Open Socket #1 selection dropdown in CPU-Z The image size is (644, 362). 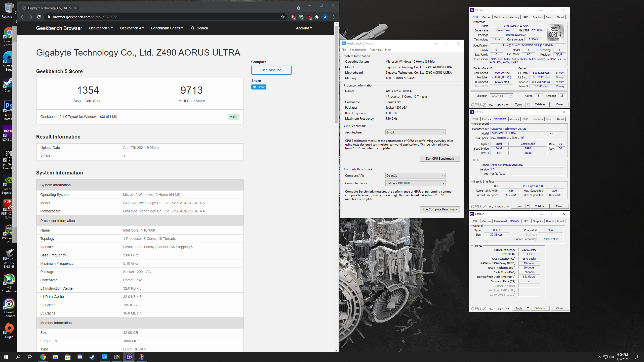[501, 96]
